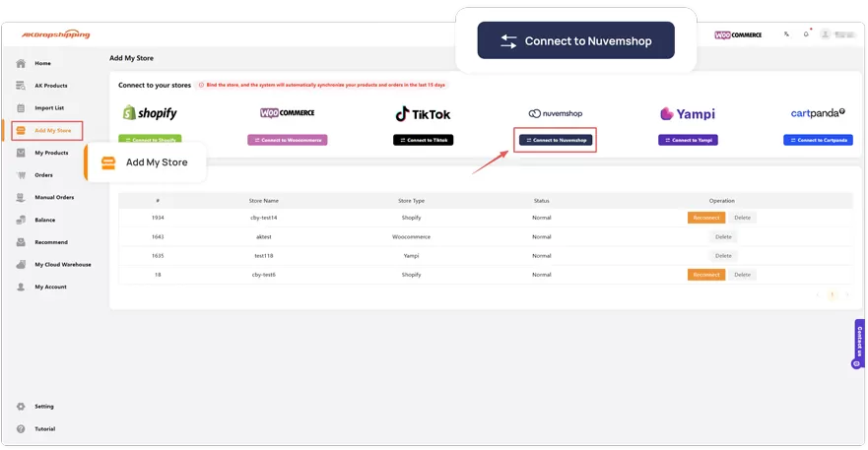Open the My Account menu item

(x=50, y=287)
